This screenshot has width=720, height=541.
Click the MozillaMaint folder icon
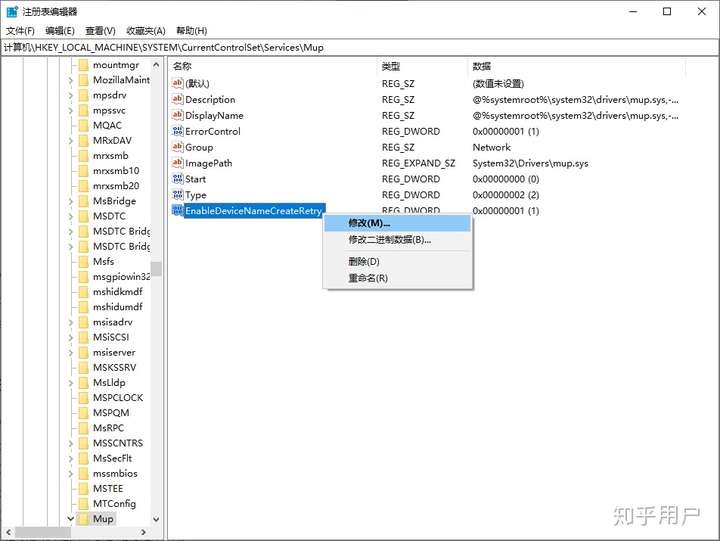(83, 80)
